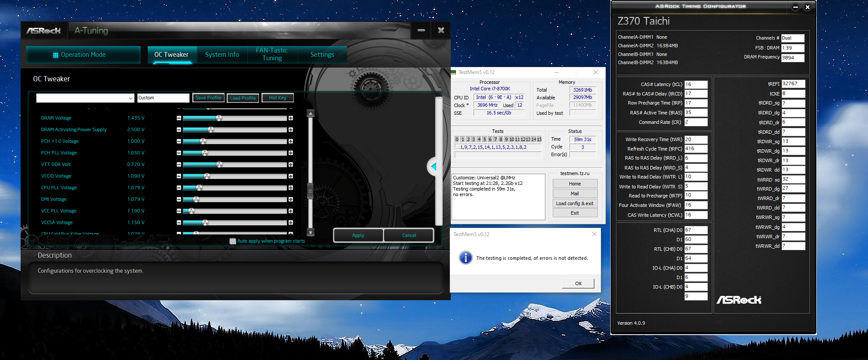The image size is (868, 360).
Task: Decrease VCCSA Voltage with minus icon
Action: coord(179,222)
